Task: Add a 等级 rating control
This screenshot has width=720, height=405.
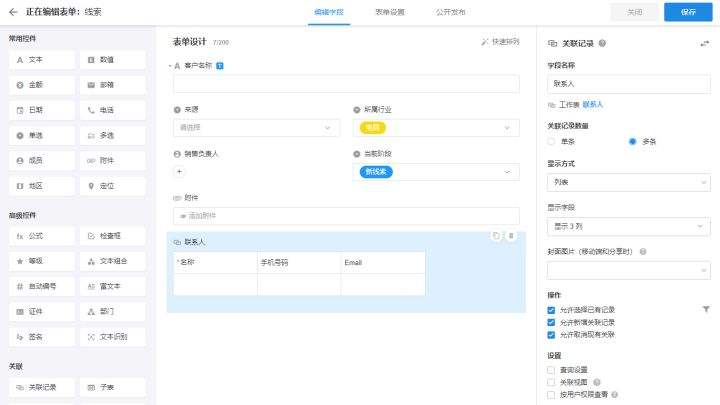Action: tap(42, 261)
